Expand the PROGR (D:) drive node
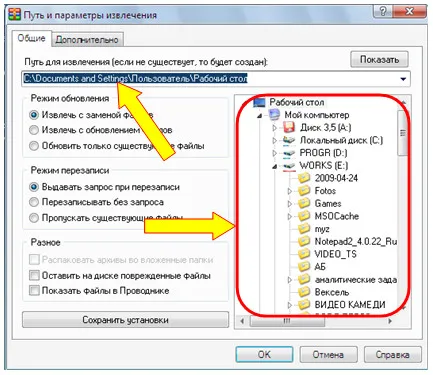The image size is (433, 375). [x=275, y=153]
